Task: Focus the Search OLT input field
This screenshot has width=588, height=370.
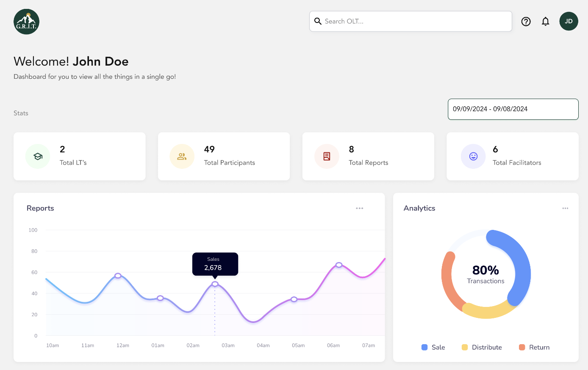Action: [x=415, y=21]
